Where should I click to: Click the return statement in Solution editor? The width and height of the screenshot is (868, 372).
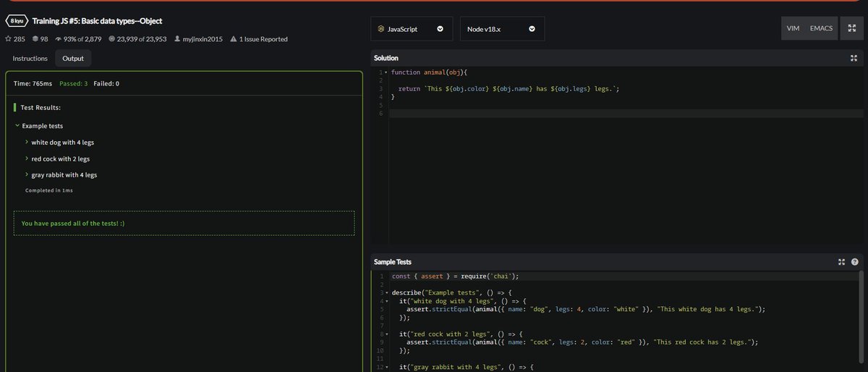509,88
